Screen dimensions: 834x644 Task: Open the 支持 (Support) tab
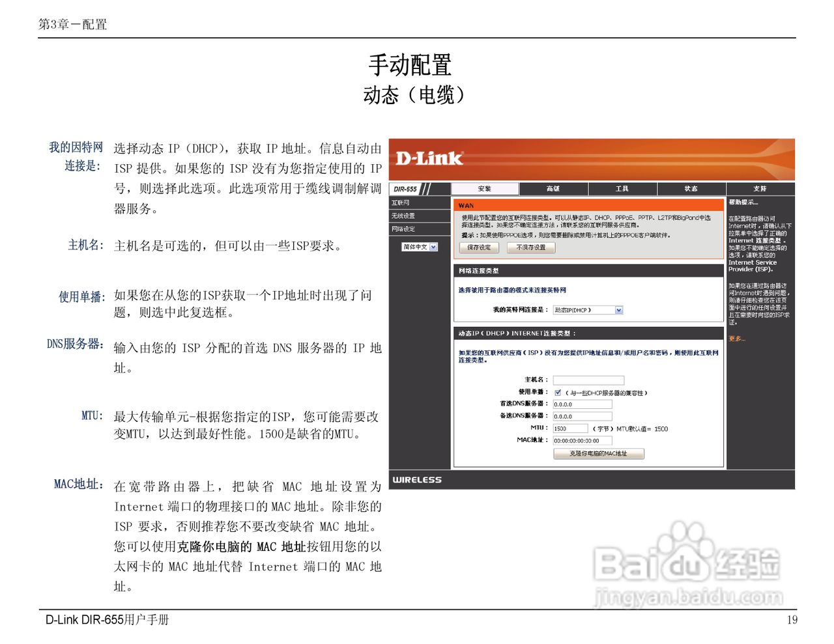(x=760, y=189)
